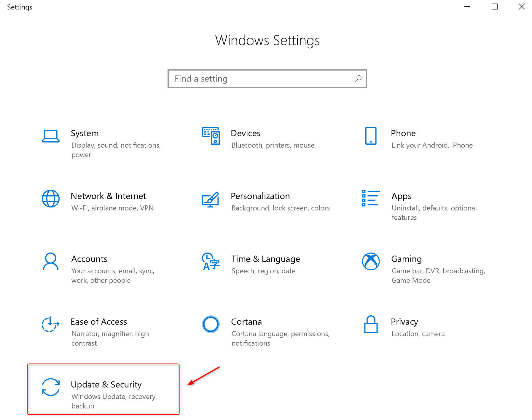The width and height of the screenshot is (532, 420).
Task: Maximize the Settings window
Action: pos(494,7)
